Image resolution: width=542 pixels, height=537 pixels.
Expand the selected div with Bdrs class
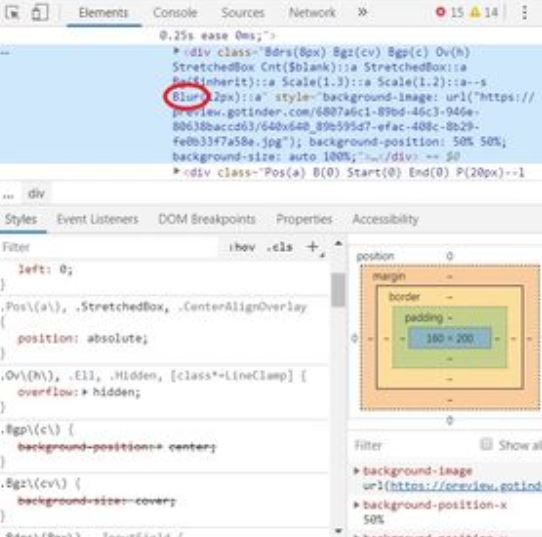[176, 51]
